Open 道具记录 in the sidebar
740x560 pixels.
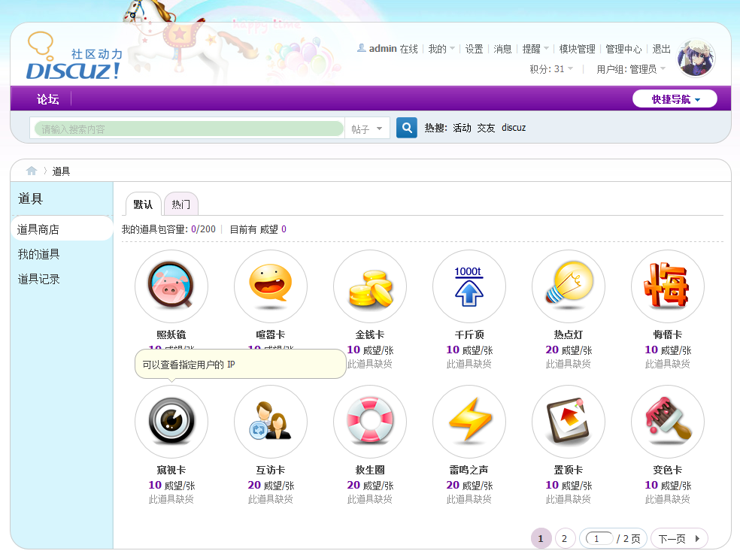click(x=39, y=279)
